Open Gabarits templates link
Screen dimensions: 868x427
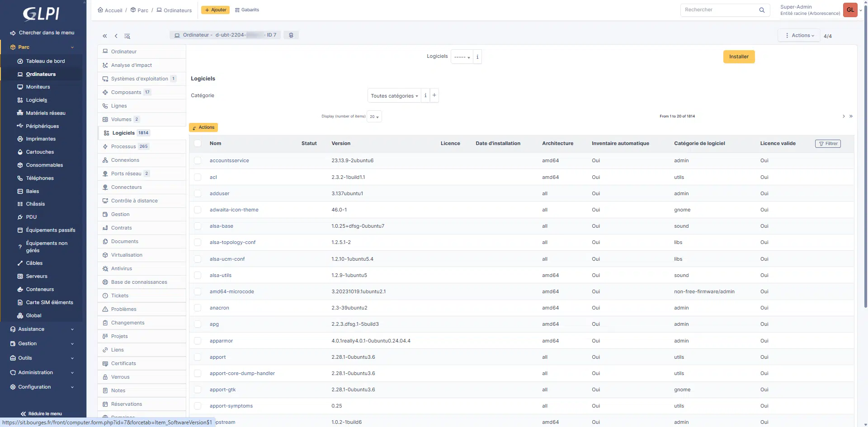tap(247, 10)
